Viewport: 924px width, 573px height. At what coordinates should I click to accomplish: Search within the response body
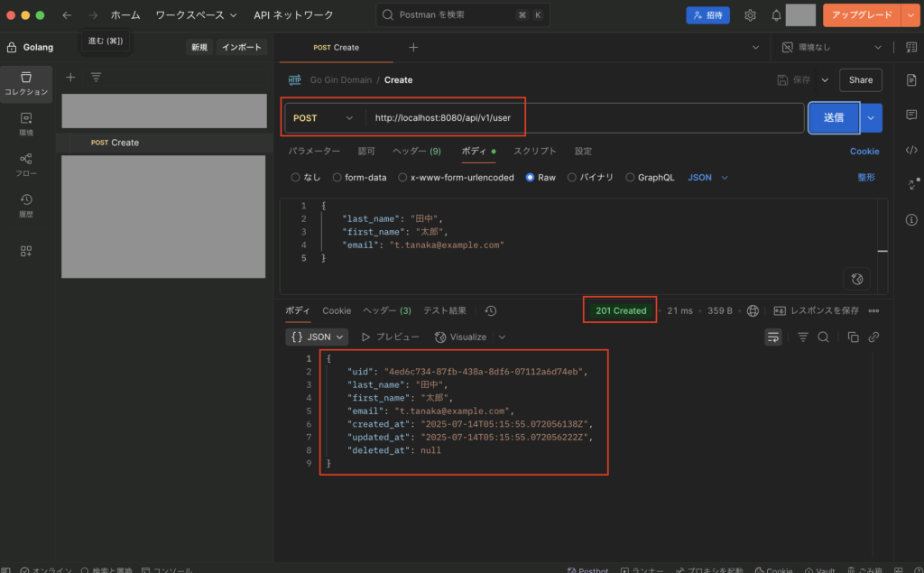(x=823, y=337)
